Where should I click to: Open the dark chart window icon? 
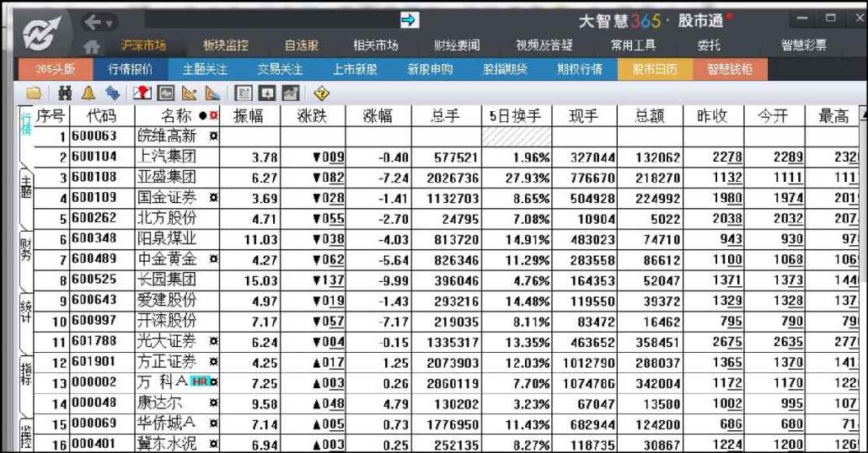[x=166, y=93]
